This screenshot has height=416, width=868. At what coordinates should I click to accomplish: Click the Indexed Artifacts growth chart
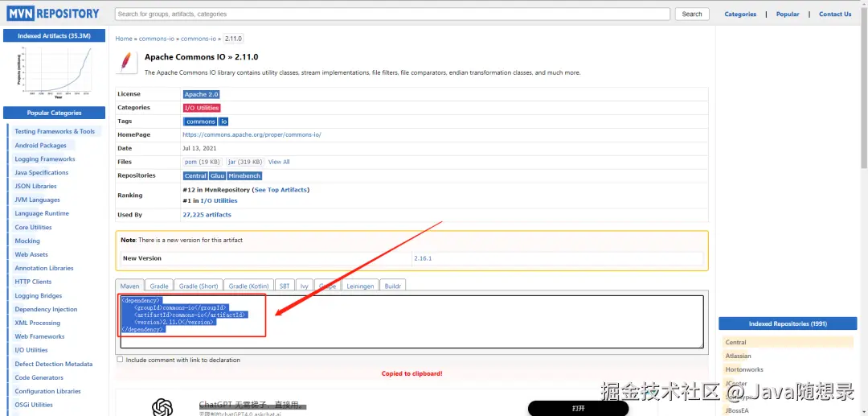coord(55,72)
